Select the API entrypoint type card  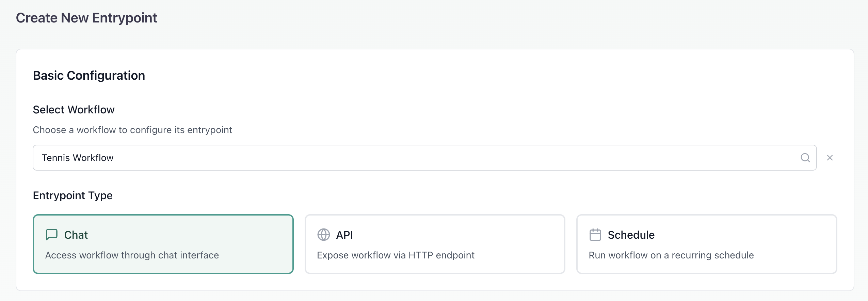point(435,244)
